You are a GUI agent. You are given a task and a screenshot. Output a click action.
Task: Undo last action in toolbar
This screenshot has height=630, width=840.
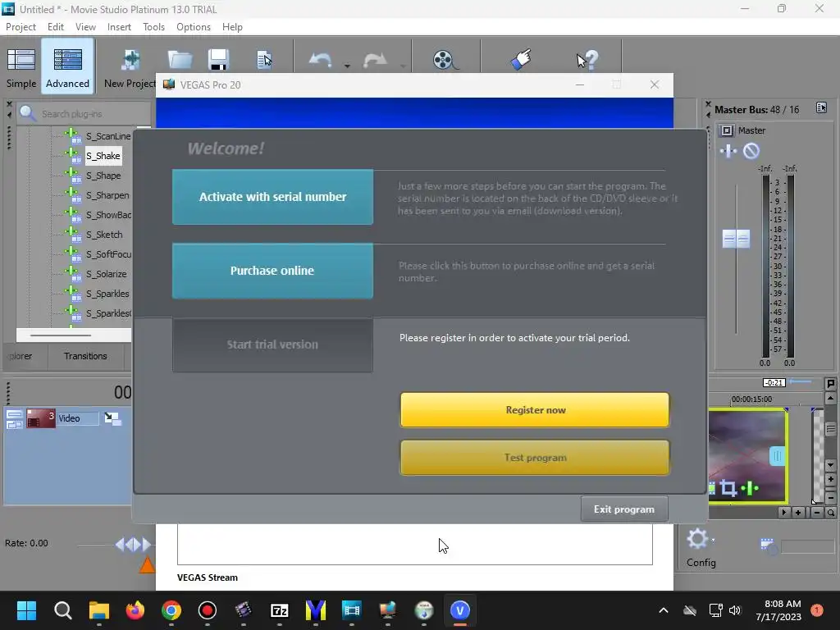tap(321, 59)
